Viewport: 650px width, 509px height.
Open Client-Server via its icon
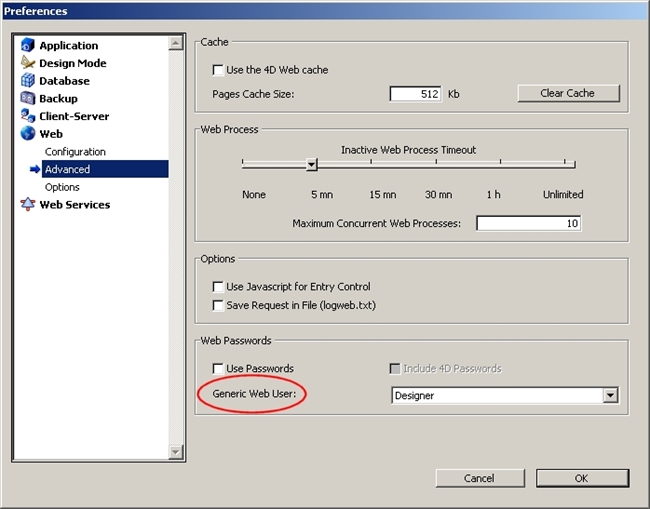28,116
